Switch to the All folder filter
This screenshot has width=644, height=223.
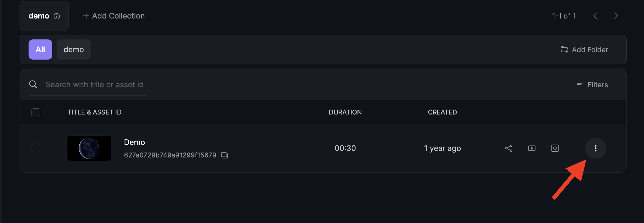pos(40,49)
